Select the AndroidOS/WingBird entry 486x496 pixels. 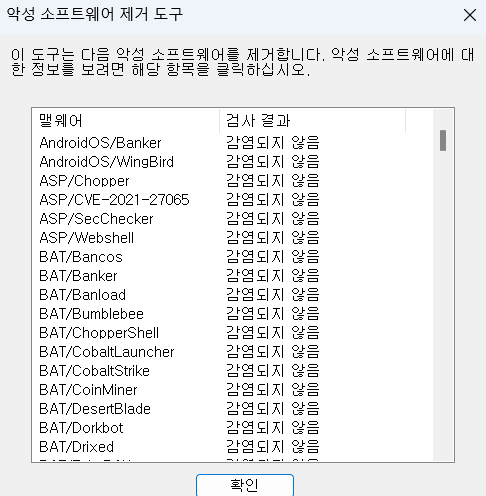106,162
